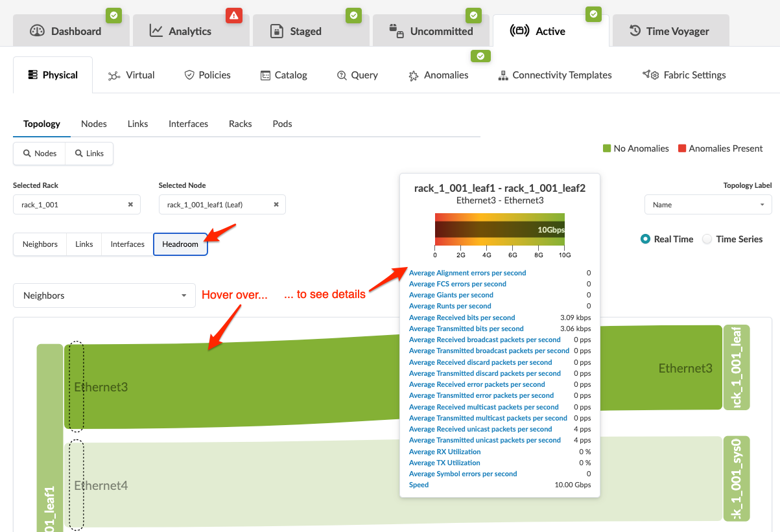Switch to the Uncommitted tab
Viewport: 780px width, 532px height.
431,30
